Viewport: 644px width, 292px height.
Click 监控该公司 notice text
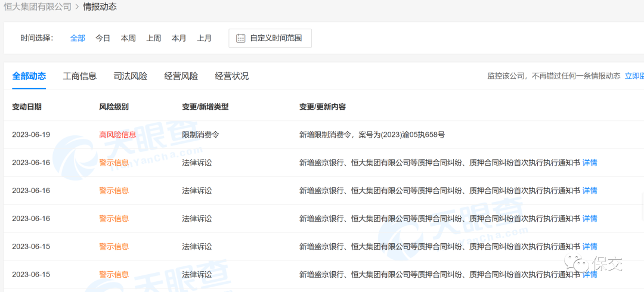(553, 76)
